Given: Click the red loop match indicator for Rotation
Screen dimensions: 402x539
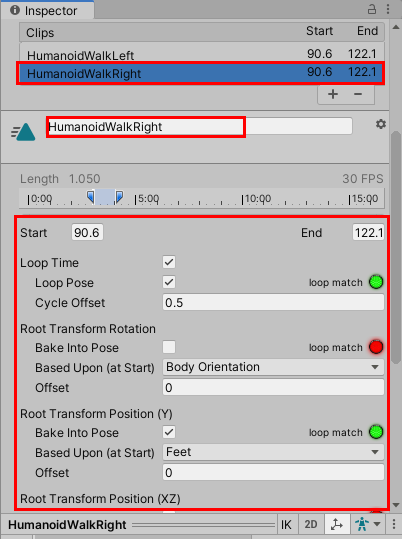Looking at the screenshot, I should pyautogui.click(x=376, y=347).
